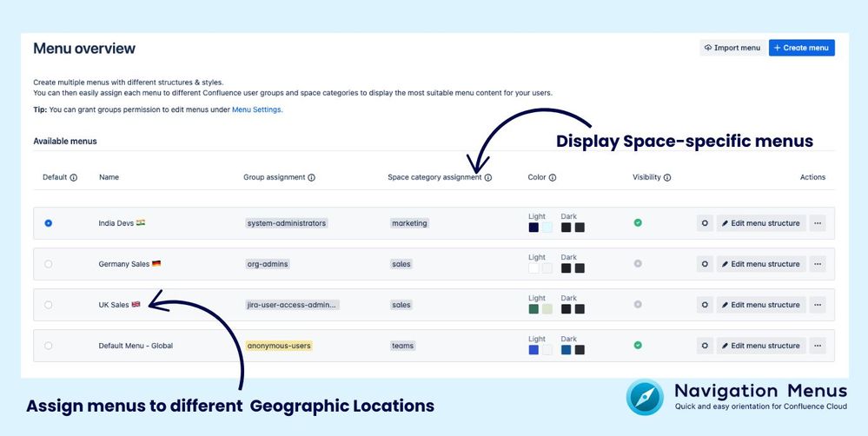868x436 pixels.
Task: Click the UK Sales menu name
Action: coord(120,305)
